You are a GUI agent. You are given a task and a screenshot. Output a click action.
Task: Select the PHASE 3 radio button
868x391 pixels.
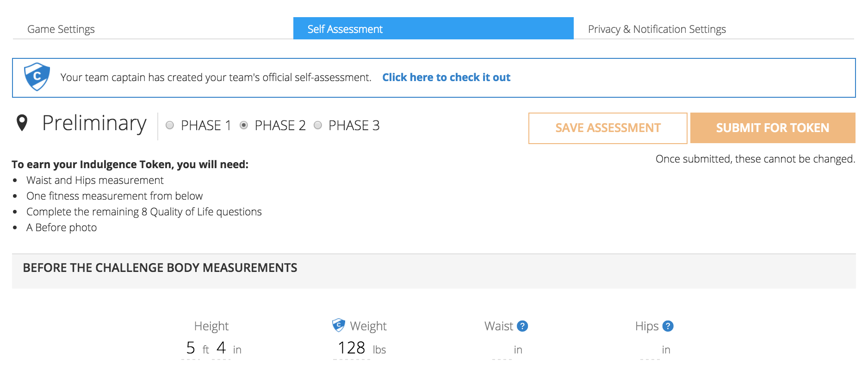pos(318,125)
